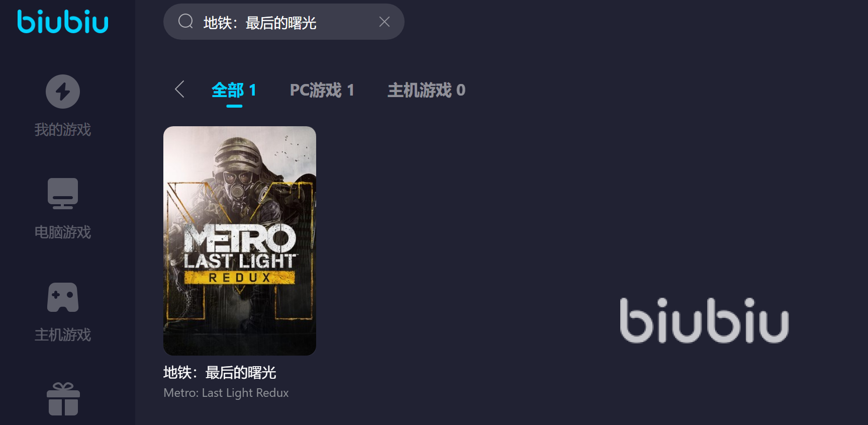This screenshot has height=425, width=868.
Task: Click the Metro: Last Light Redux subtitle
Action: click(x=226, y=393)
